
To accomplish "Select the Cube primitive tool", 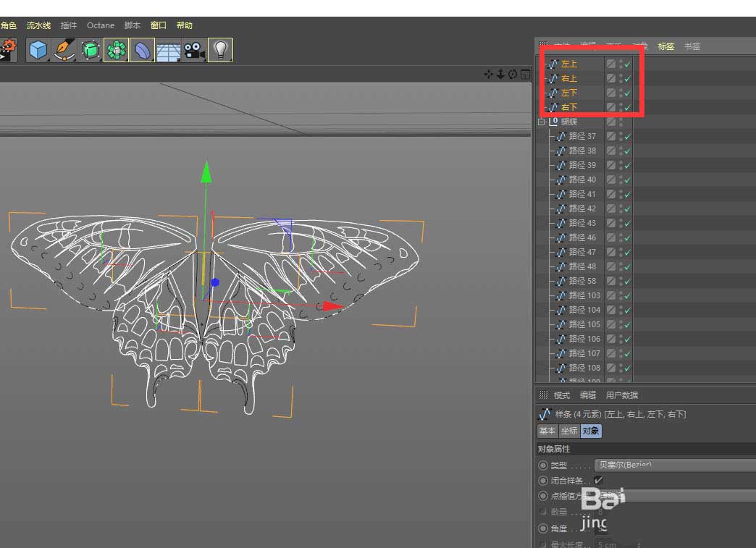I will tap(38, 50).
